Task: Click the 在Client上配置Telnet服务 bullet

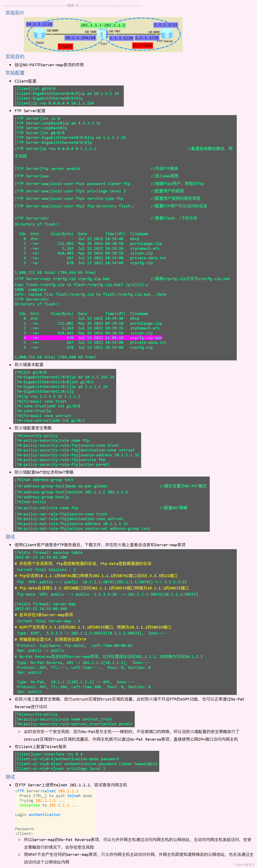Action: coord(41,747)
